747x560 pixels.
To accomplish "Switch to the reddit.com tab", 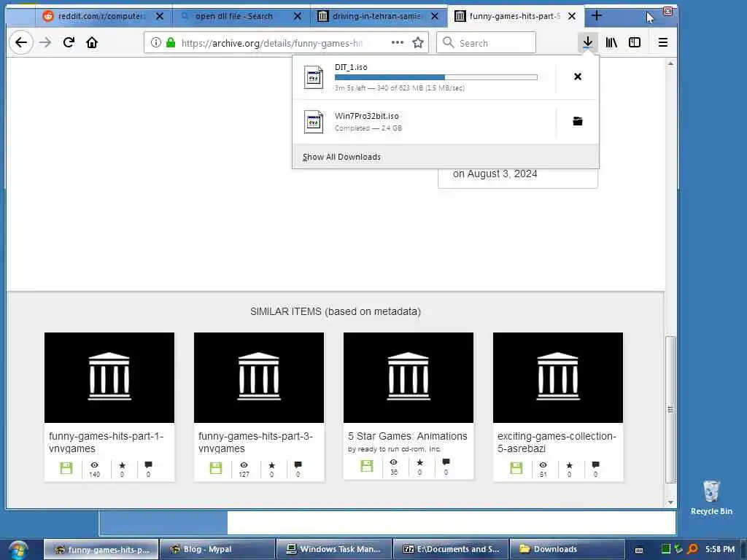I will click(x=102, y=16).
